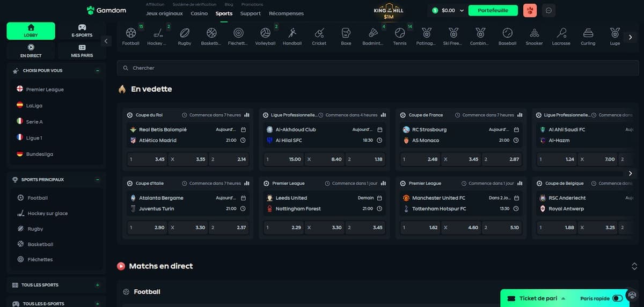
Task: Show statistics for Real Betis match
Action: point(247,115)
